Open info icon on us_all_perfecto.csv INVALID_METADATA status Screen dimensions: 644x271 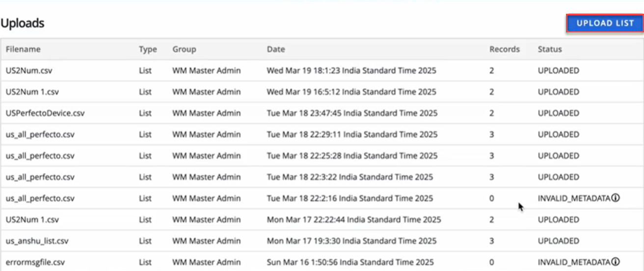click(x=616, y=198)
